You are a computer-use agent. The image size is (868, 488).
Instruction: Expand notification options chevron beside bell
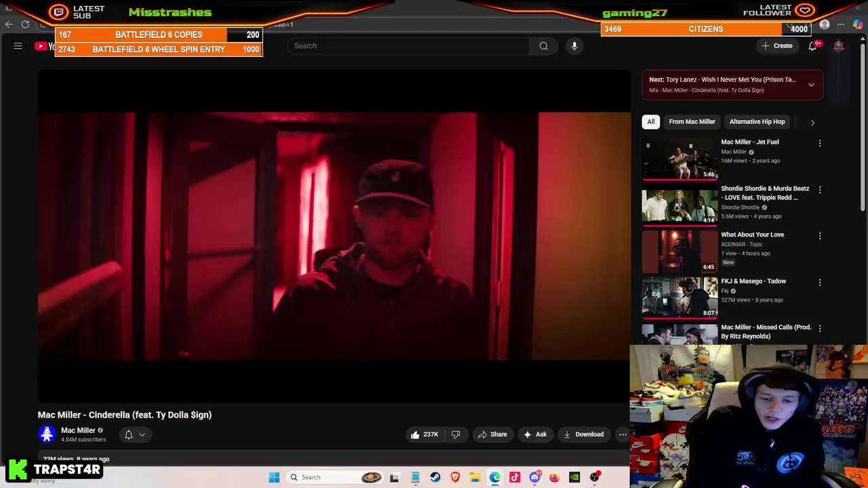click(142, 434)
